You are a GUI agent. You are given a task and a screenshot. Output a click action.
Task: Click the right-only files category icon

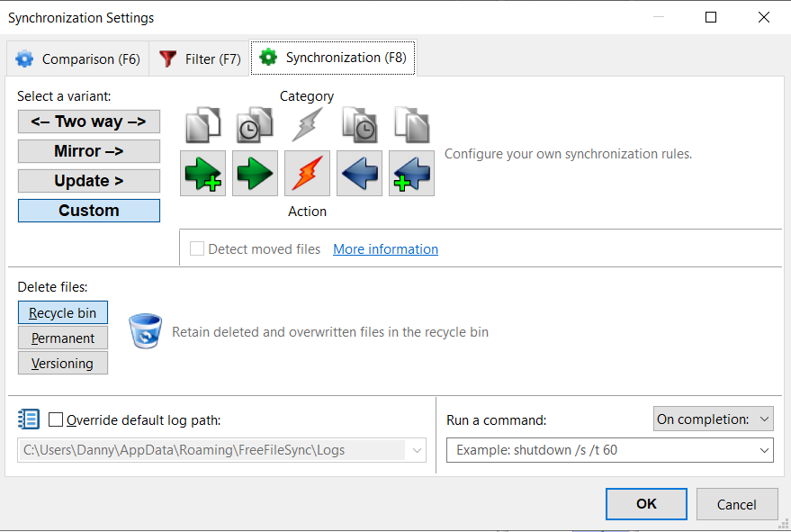(x=411, y=124)
